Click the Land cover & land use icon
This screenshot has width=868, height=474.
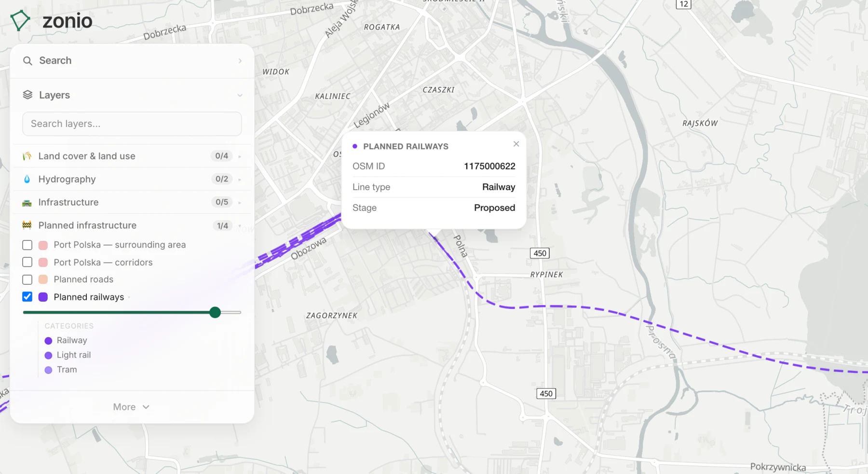pyautogui.click(x=27, y=156)
